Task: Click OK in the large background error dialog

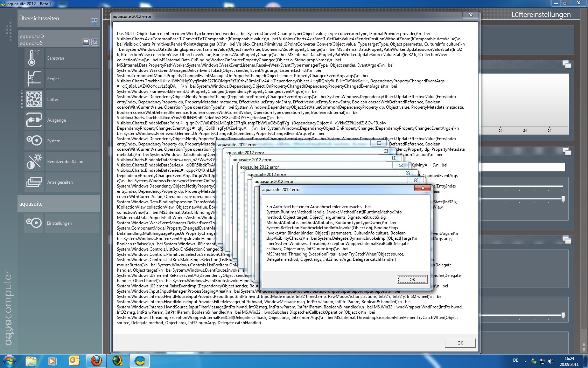Action: (460, 343)
